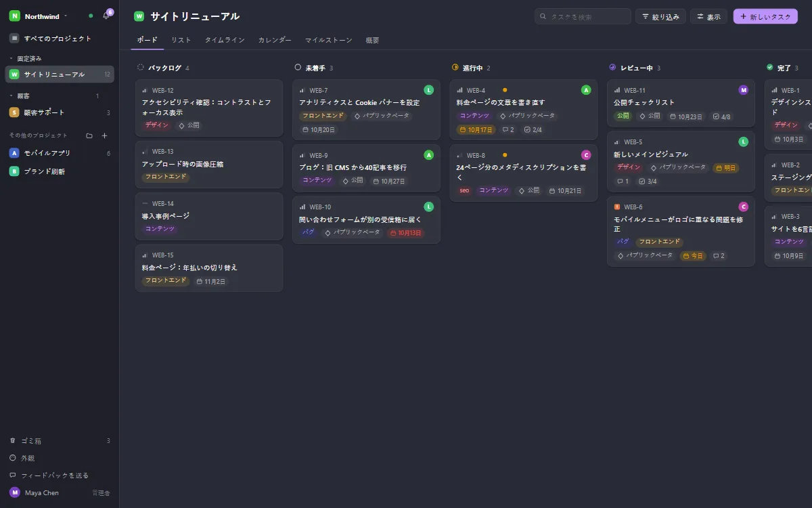Open ゴミ箱 in the sidebar
Screen dimensions: 812x508
point(60,441)
